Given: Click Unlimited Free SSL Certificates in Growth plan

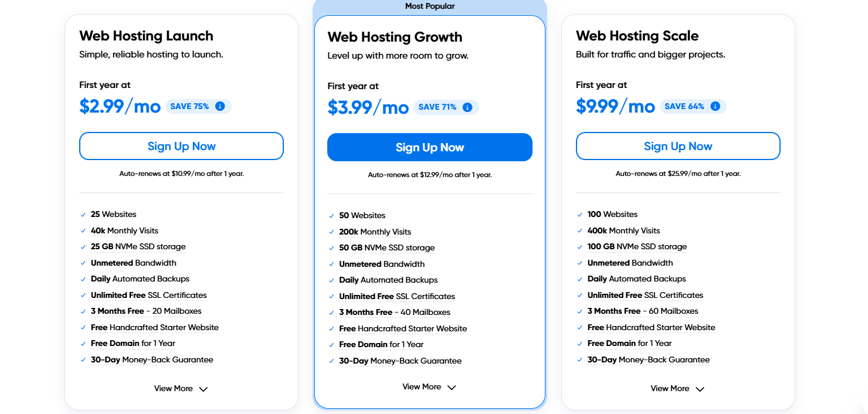Looking at the screenshot, I should click(397, 296).
